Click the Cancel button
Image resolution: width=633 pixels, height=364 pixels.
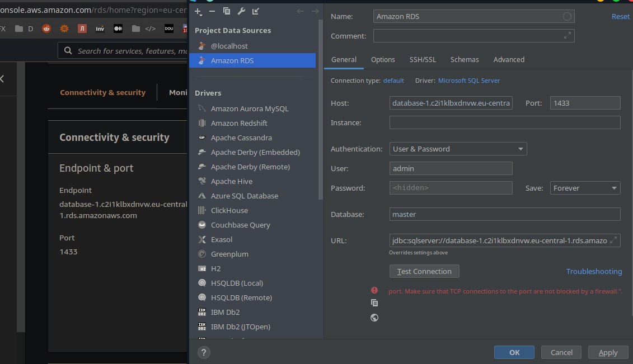pyautogui.click(x=561, y=352)
